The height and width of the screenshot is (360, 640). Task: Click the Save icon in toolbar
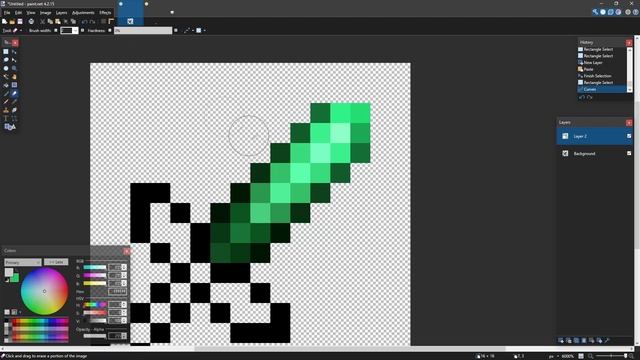[x=20, y=21]
